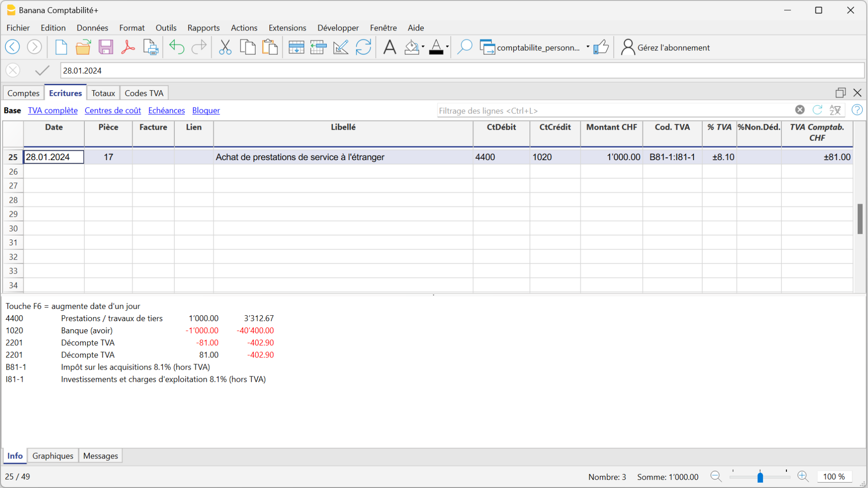Screen dimensions: 868x488
Task: Open the Rapports menu
Action: pos(203,28)
